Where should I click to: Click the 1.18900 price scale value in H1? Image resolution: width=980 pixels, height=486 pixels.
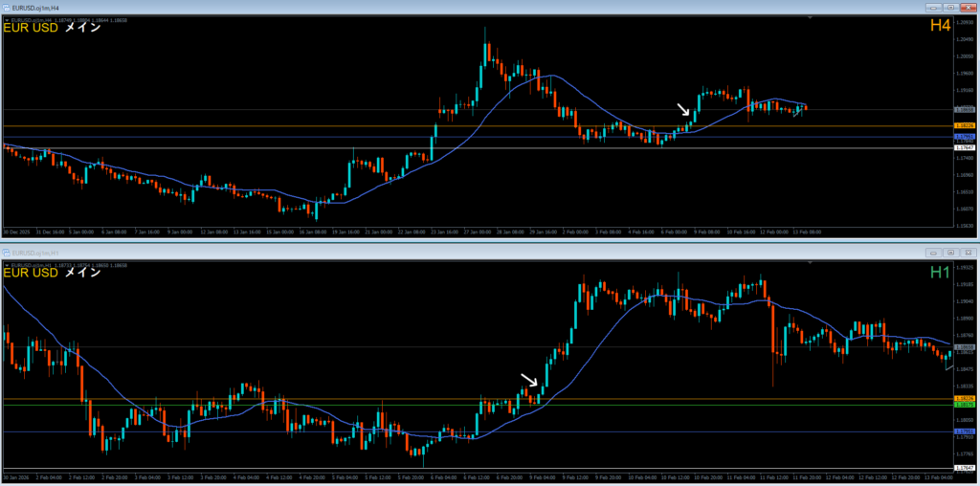pyautogui.click(x=963, y=319)
